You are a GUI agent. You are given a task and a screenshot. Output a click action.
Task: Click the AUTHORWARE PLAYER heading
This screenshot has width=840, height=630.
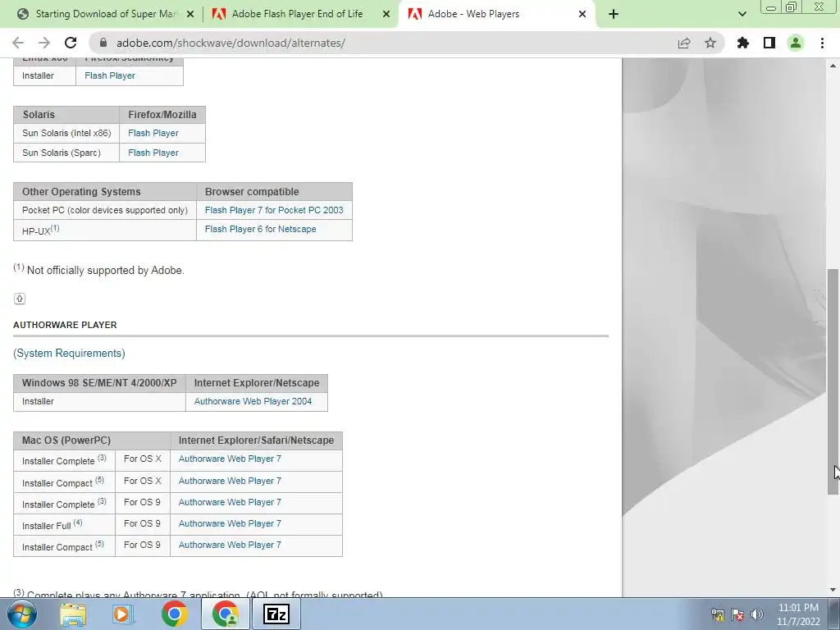pyautogui.click(x=65, y=325)
